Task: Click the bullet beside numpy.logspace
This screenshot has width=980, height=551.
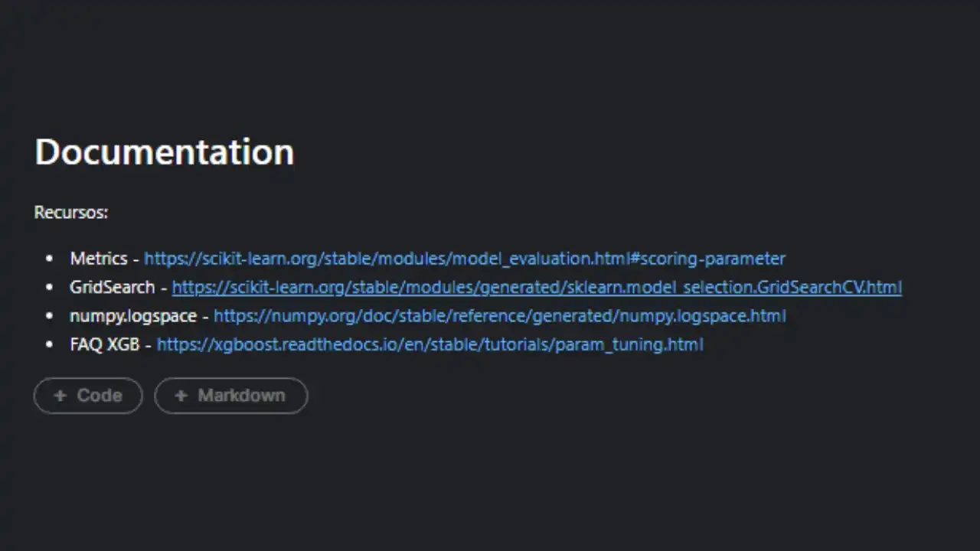Action: point(50,316)
